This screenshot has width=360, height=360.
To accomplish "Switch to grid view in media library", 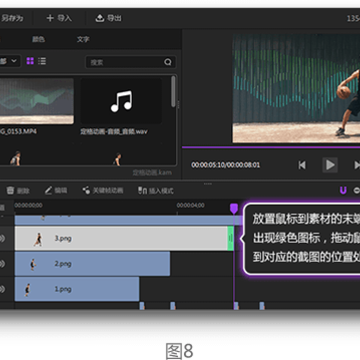I will coord(30,61).
